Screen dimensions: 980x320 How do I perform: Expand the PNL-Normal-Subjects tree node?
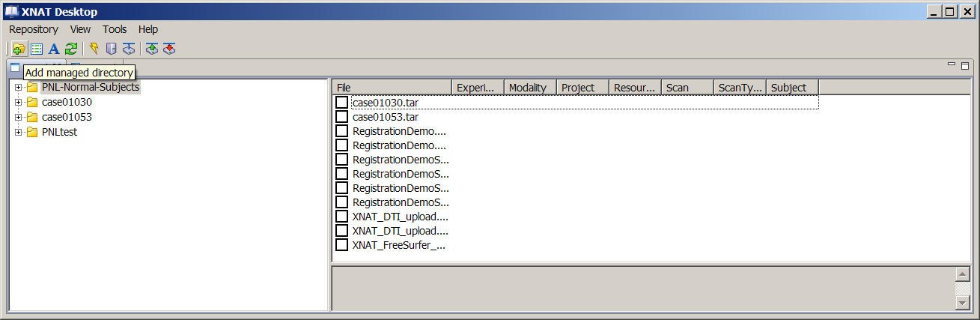19,87
